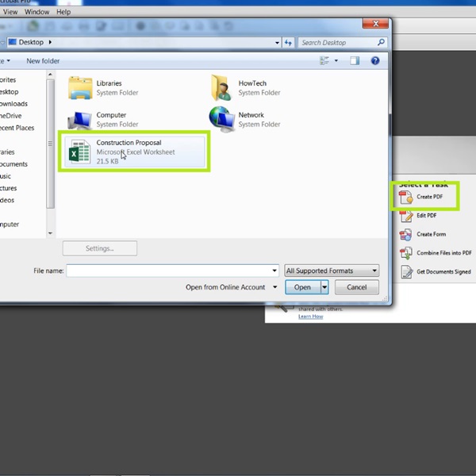Select Computer in the navigation pane
The height and width of the screenshot is (476, 476).
point(9,225)
